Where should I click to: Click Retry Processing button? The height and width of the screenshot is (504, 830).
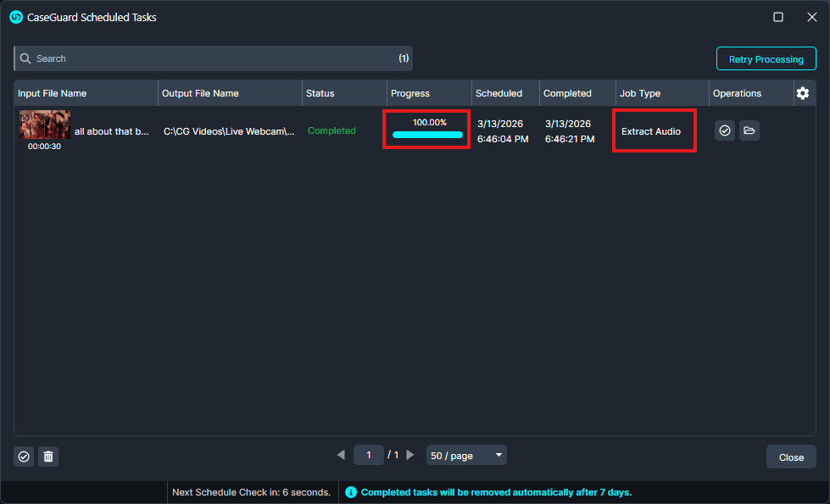766,59
